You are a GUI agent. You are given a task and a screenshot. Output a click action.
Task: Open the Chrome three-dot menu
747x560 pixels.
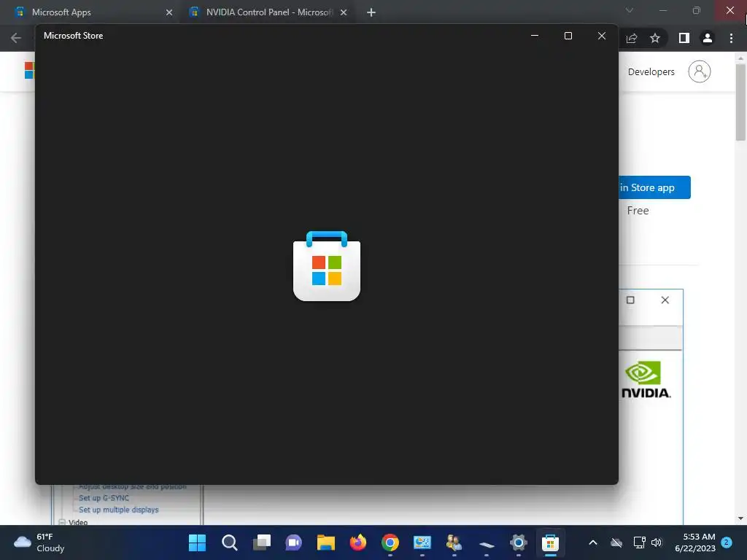731,38
